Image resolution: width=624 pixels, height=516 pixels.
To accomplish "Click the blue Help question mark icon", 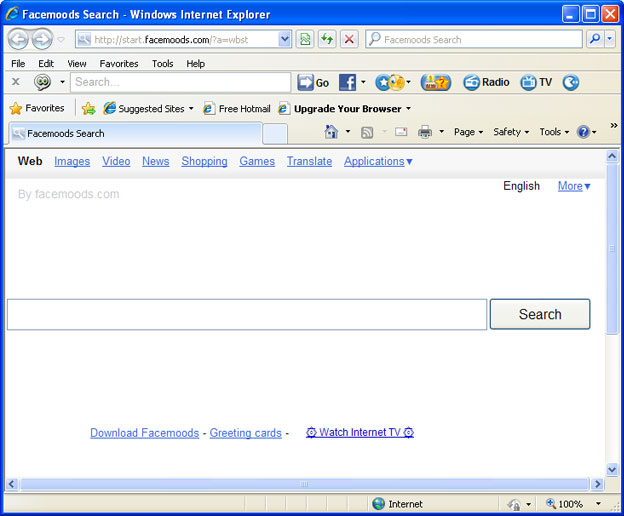I will point(583,132).
